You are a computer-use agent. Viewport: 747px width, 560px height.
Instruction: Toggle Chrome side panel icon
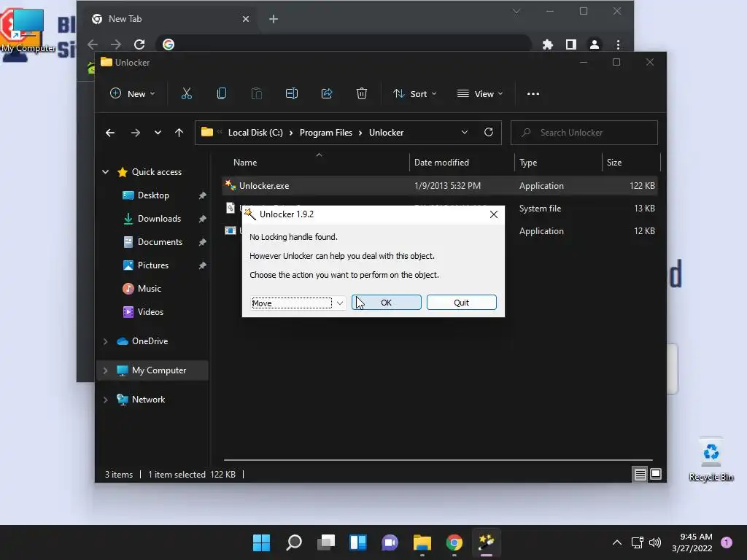click(570, 44)
